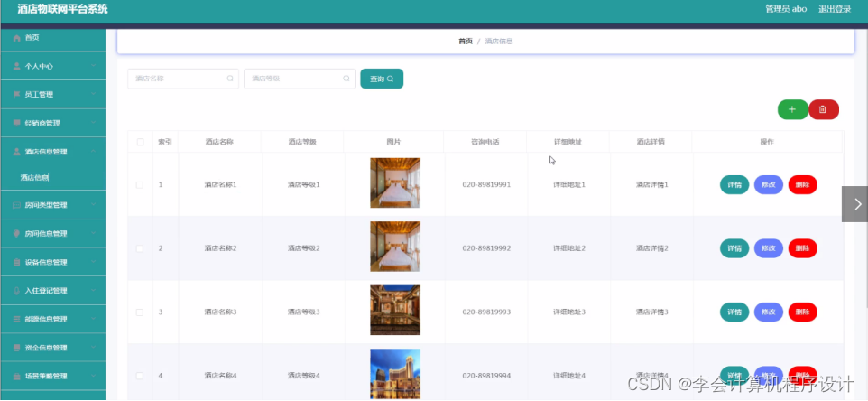Click 详情 for 酒店名称2
The height and width of the screenshot is (401, 868).
[734, 248]
